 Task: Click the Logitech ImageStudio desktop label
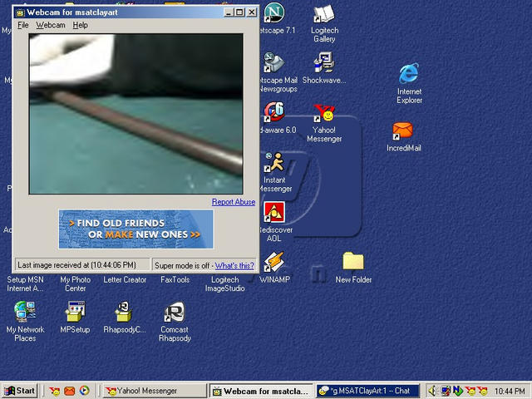[224, 284]
